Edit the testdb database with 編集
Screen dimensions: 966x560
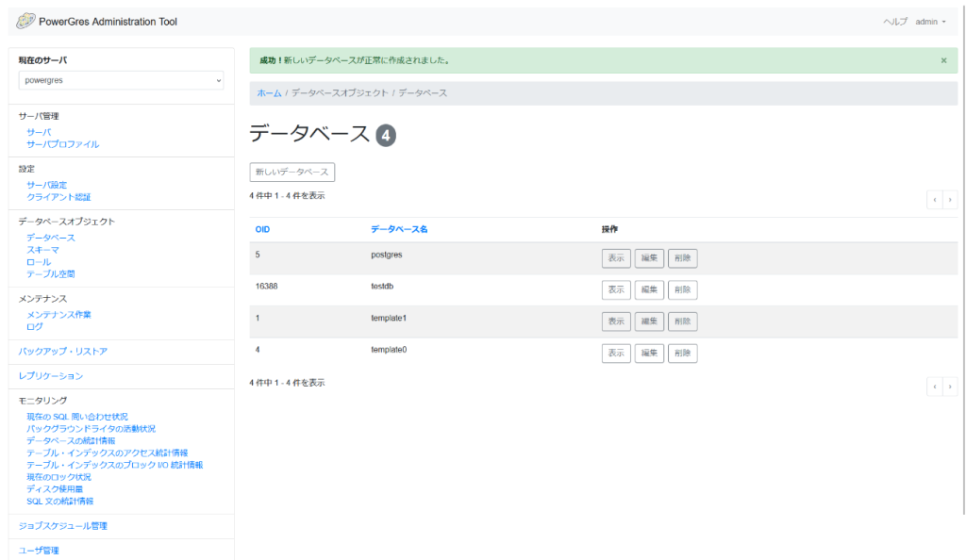[649, 289]
